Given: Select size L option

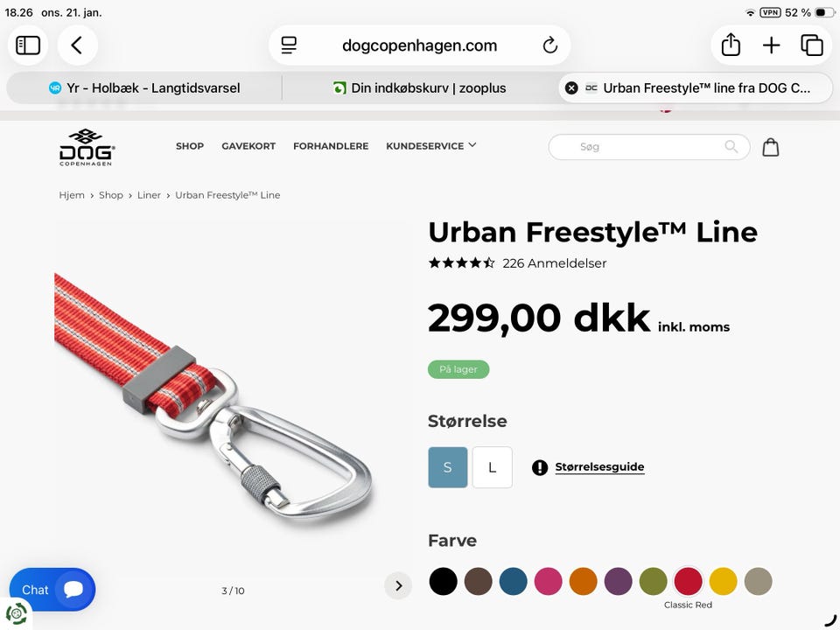Looking at the screenshot, I should pyautogui.click(x=493, y=467).
